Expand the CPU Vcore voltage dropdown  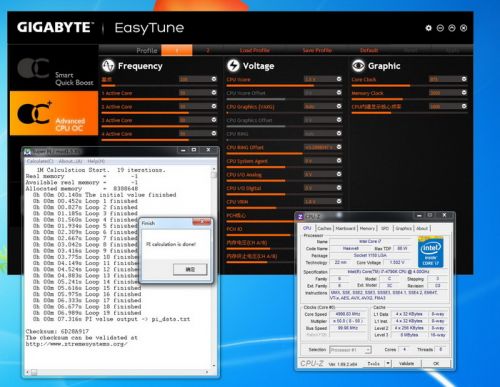pyautogui.click(x=339, y=79)
